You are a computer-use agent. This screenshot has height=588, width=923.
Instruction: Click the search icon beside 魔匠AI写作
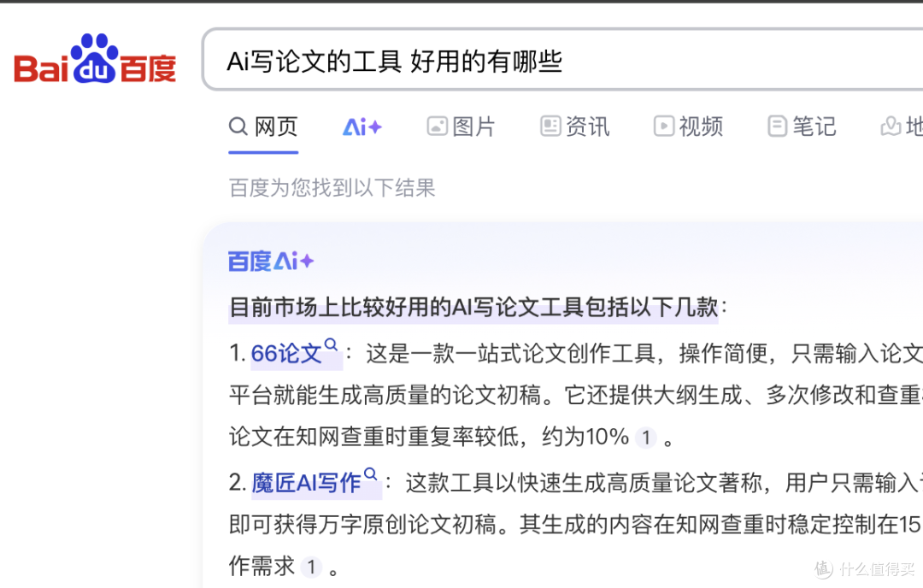370,473
